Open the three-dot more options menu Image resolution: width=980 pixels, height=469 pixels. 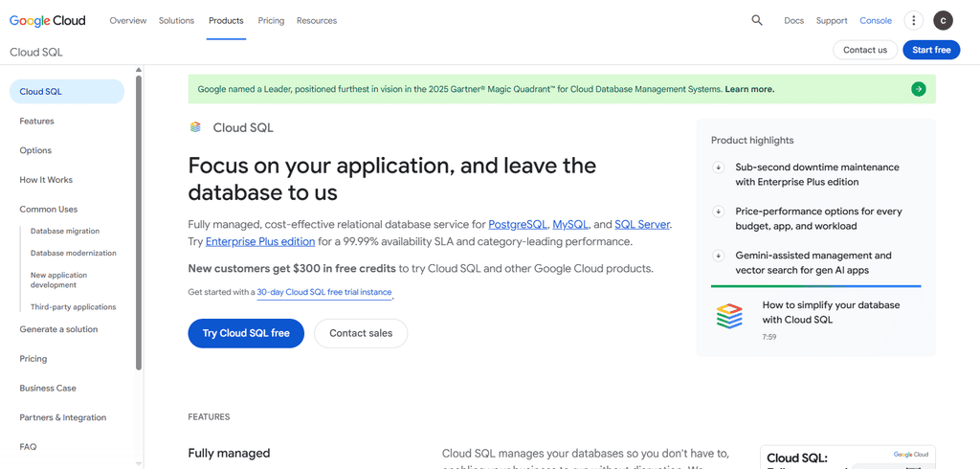point(914,21)
